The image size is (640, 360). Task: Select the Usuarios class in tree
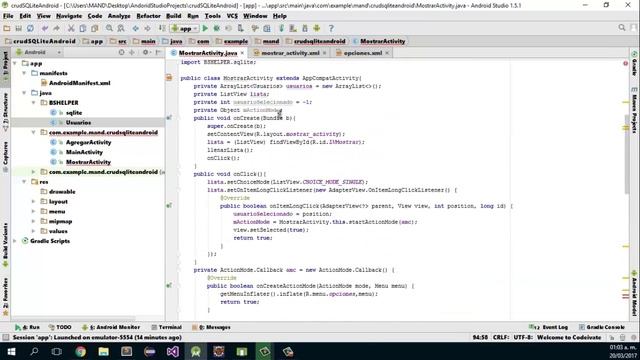(78, 122)
